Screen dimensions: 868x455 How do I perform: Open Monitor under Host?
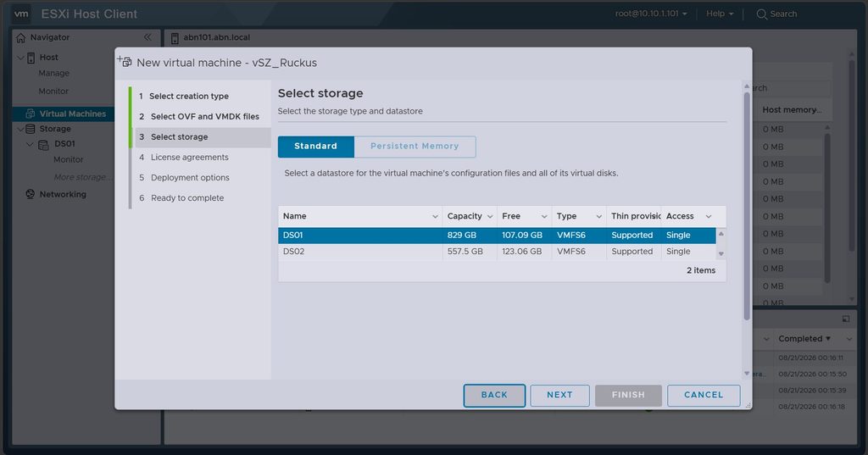53,91
